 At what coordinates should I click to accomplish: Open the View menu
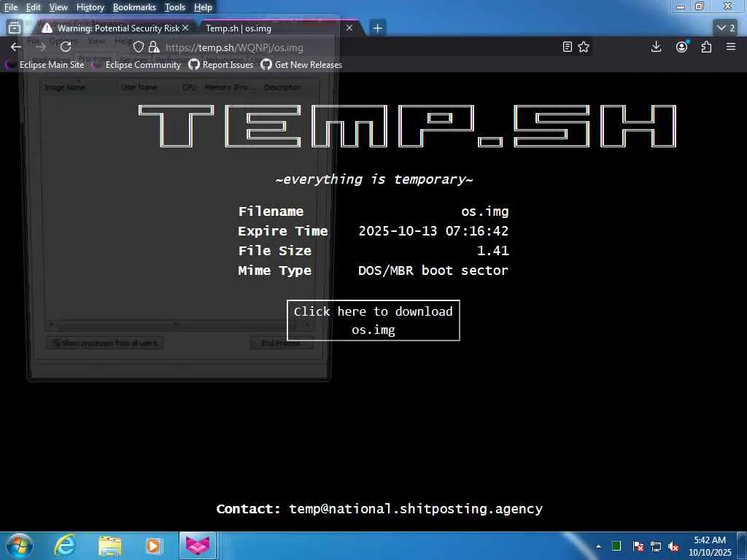(x=58, y=7)
